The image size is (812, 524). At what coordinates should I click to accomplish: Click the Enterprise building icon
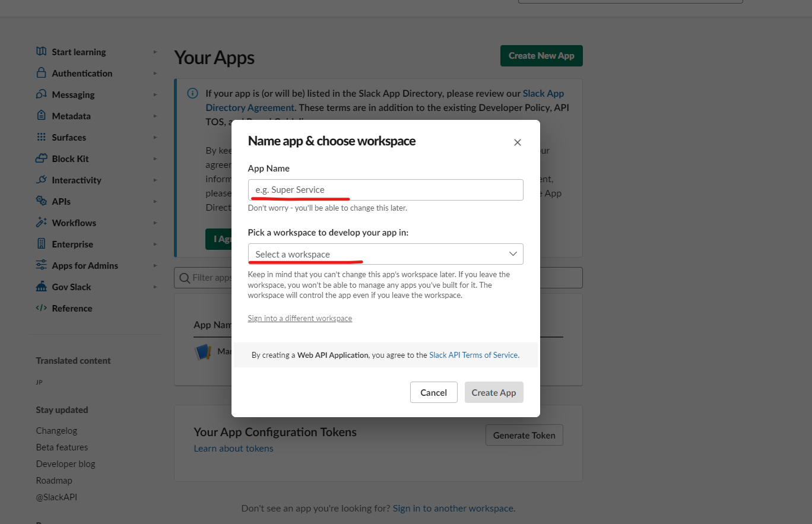41,244
